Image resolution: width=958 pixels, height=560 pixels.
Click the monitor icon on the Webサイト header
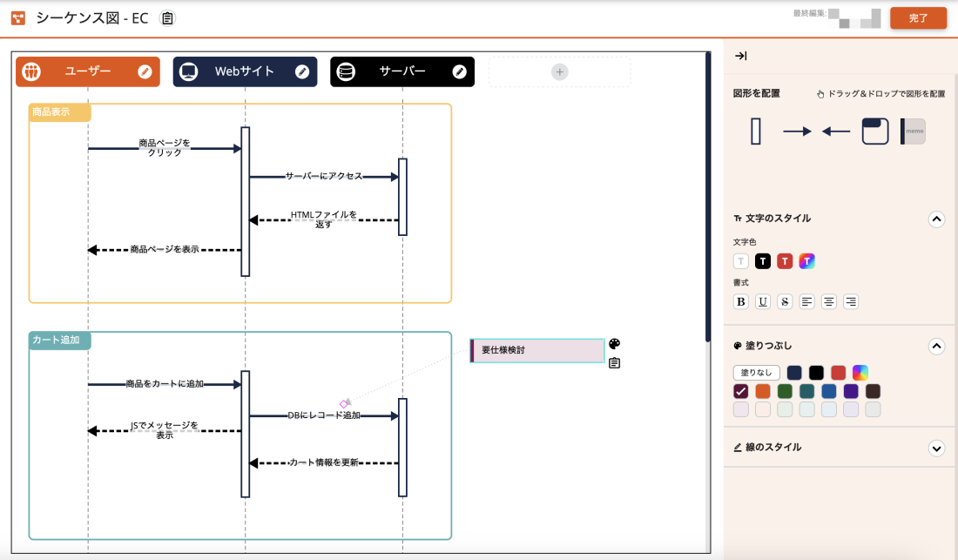(x=189, y=72)
